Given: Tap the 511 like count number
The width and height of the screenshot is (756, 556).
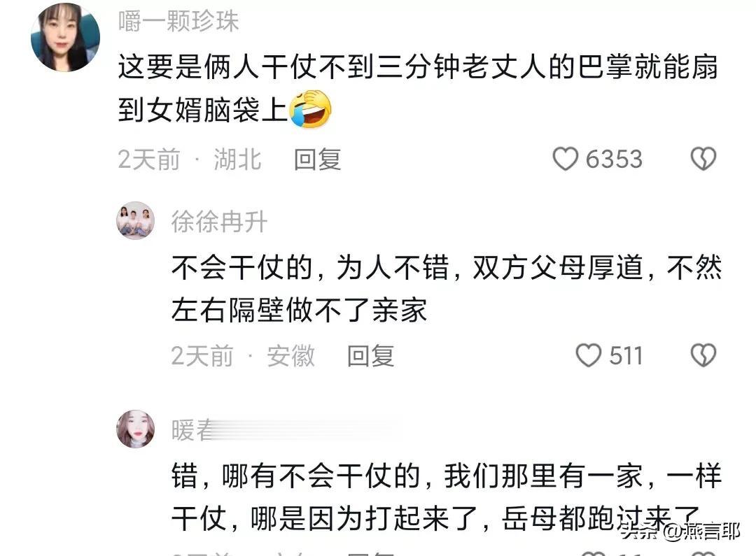Looking at the screenshot, I should click(x=626, y=356).
